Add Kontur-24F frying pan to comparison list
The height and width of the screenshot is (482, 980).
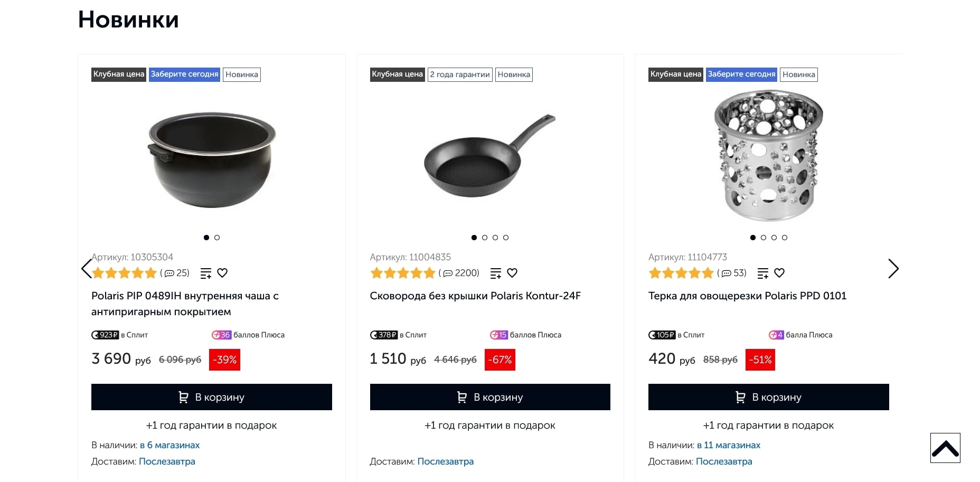point(496,273)
